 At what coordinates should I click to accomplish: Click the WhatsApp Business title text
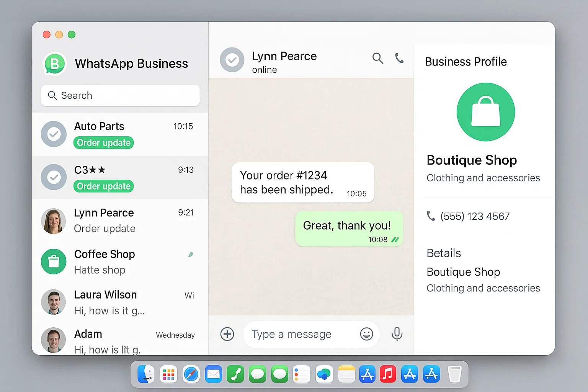point(131,64)
